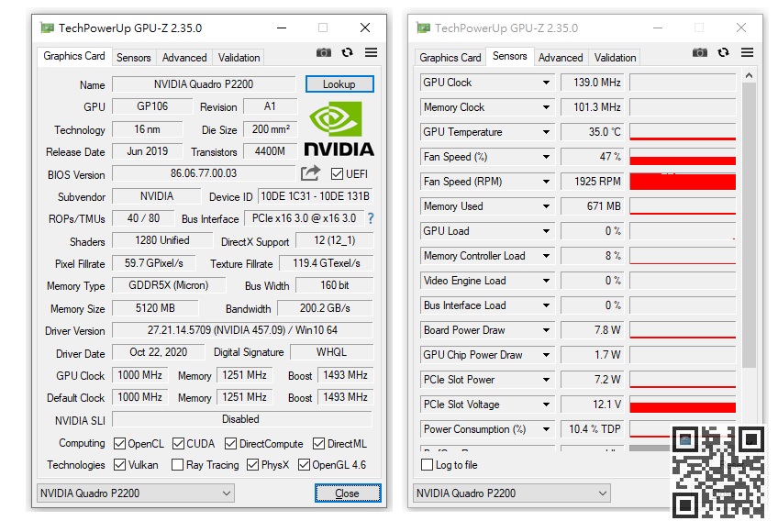Open the Advanced tab in the sensor readings window

click(561, 58)
